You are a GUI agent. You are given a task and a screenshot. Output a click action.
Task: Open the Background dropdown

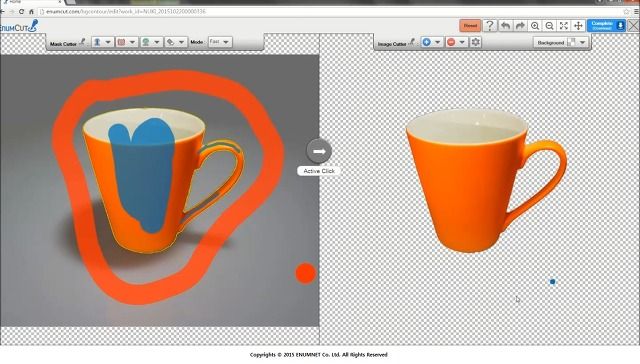click(562, 42)
